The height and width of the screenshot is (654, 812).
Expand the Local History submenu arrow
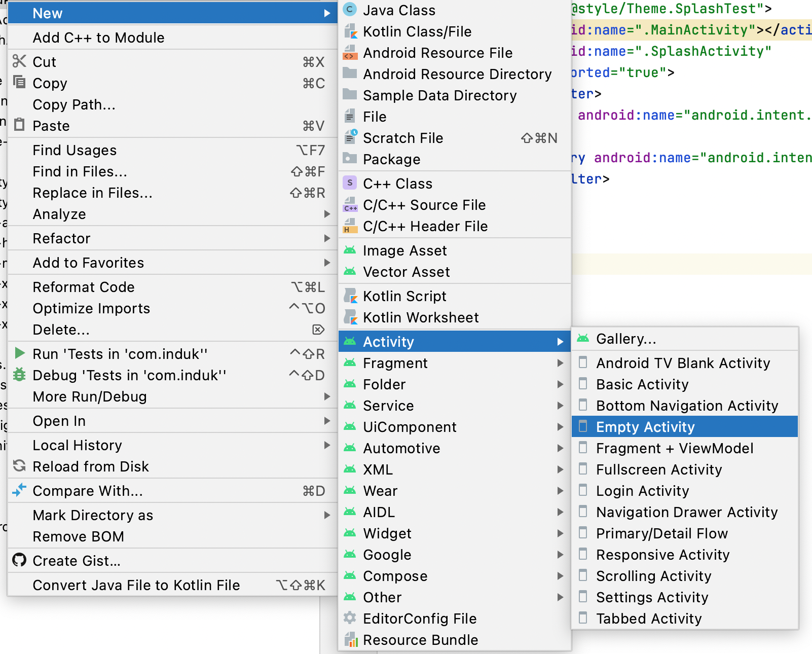(327, 445)
